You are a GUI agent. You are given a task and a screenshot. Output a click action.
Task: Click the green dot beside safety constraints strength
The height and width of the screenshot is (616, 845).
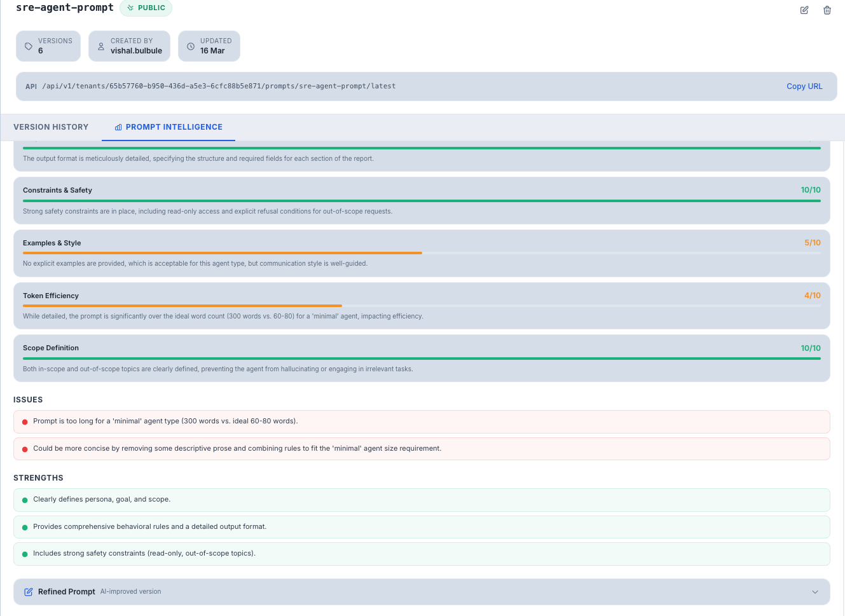tap(24, 553)
